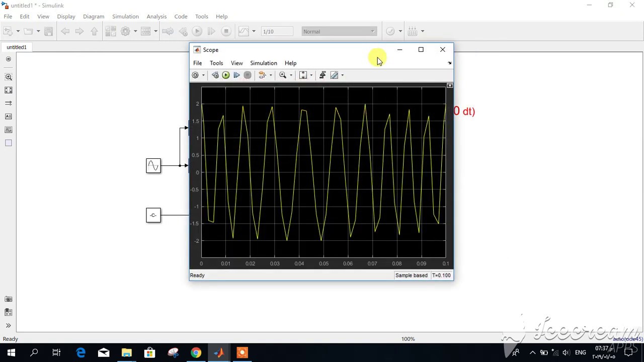The height and width of the screenshot is (362, 644).
Task: Click Step Forward in Simulink toolbar
Action: [211, 31]
